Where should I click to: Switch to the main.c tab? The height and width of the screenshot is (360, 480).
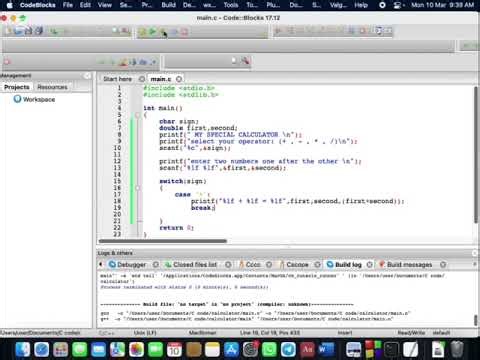tap(161, 79)
